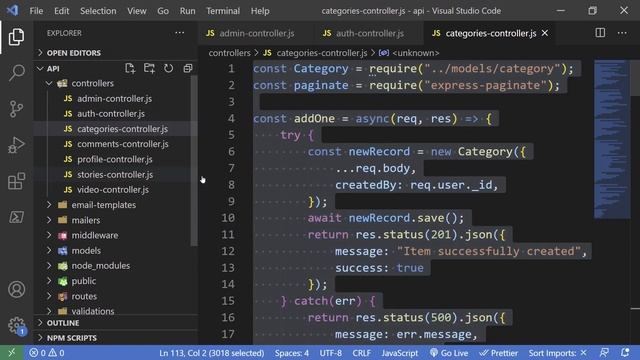Open the Help menu
The height and width of the screenshot is (360, 640).
tap(260, 11)
